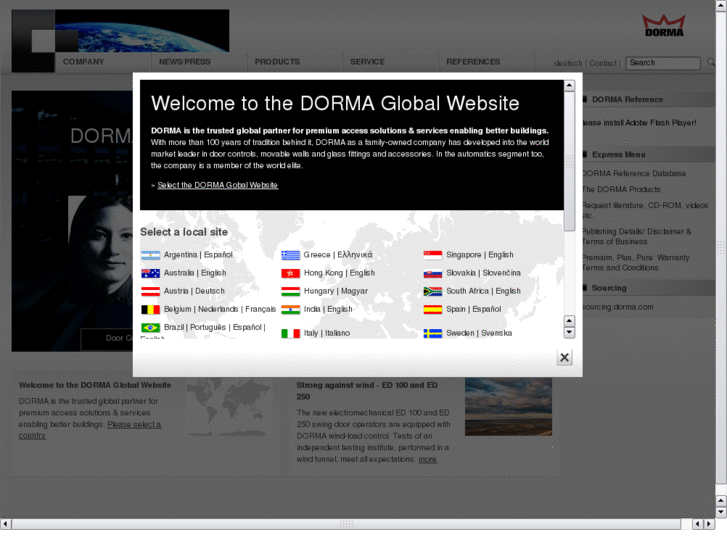Select Brazil Português language link
The image size is (727, 545).
click(208, 327)
